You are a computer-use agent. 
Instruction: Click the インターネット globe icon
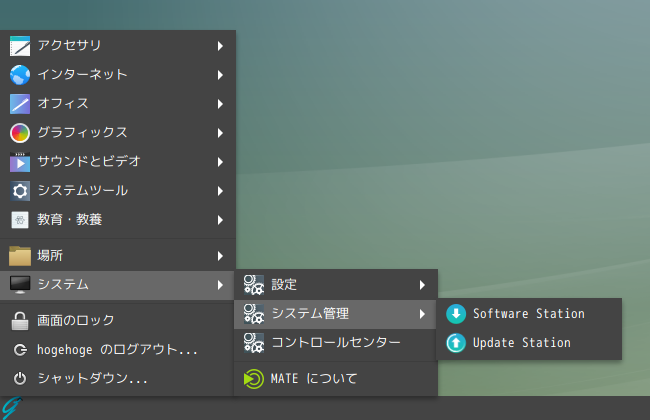20,75
